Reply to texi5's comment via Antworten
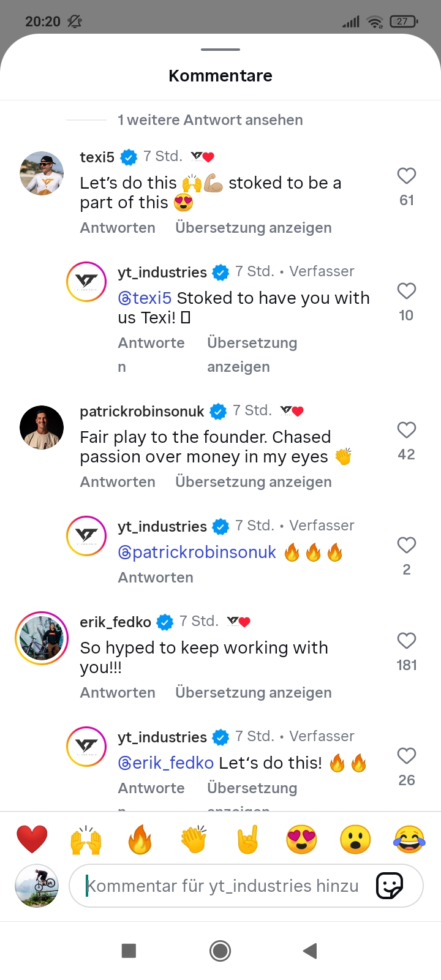 (x=118, y=228)
